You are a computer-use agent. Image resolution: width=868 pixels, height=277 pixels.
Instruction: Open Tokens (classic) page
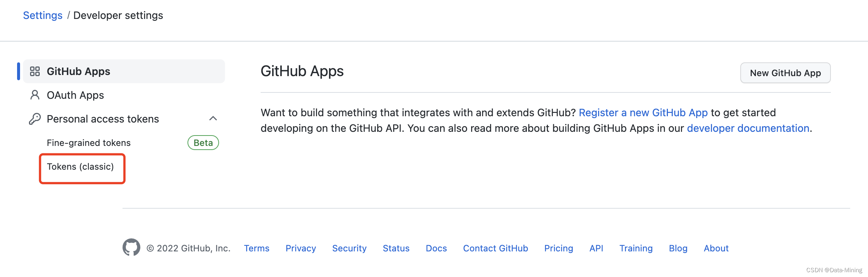point(80,167)
